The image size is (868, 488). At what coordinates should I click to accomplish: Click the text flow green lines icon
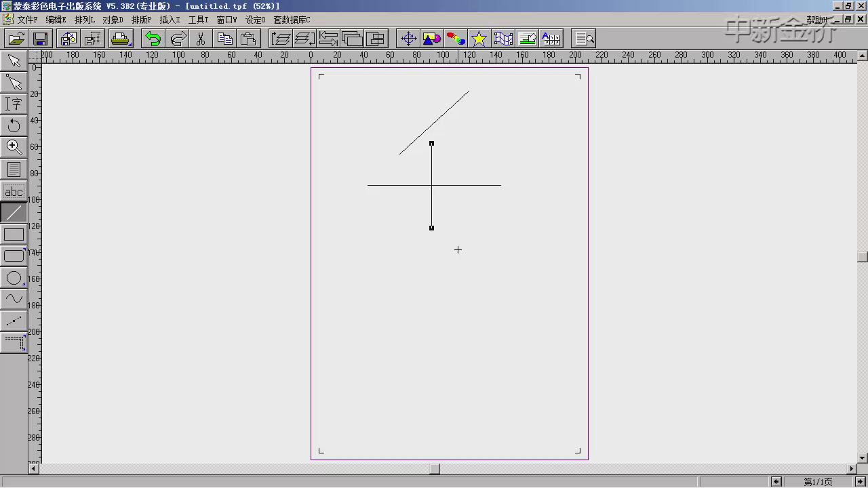527,39
